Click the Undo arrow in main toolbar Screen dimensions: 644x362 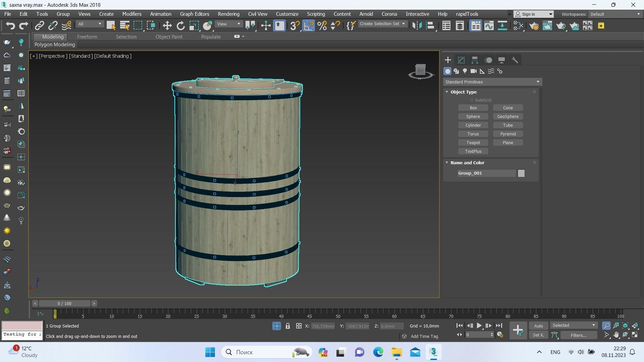(x=10, y=25)
